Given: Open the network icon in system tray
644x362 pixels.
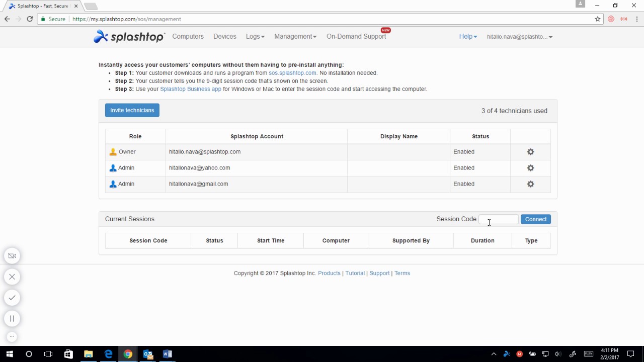Looking at the screenshot, I should coord(545,354).
